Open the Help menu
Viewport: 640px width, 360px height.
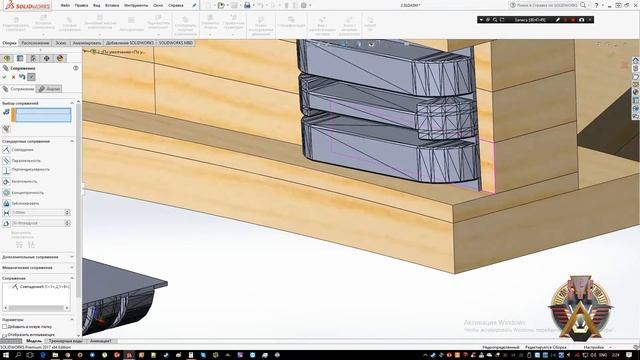click(x=176, y=6)
